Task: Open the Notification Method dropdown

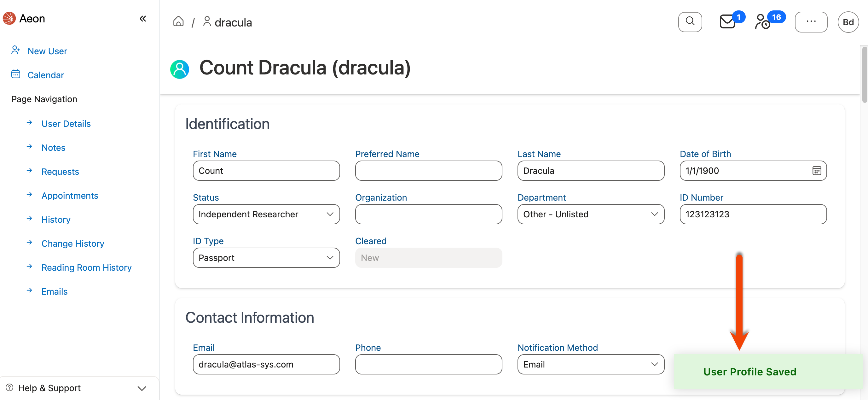Action: [591, 364]
